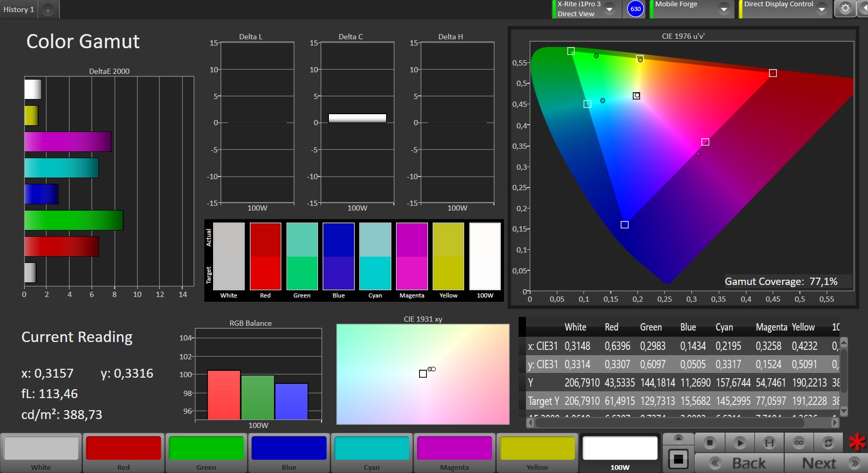Click the white target square in the CIE 1931 chart
The width and height of the screenshot is (868, 473).
[423, 373]
